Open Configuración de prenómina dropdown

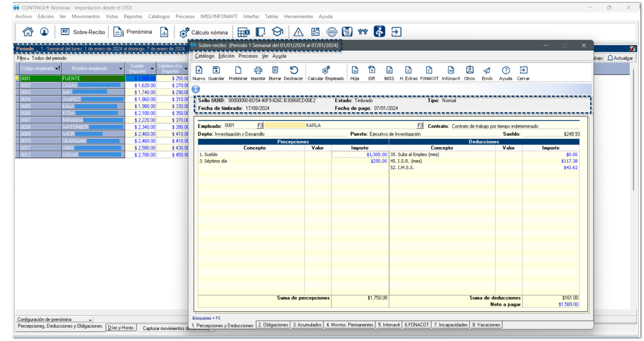coord(90,319)
